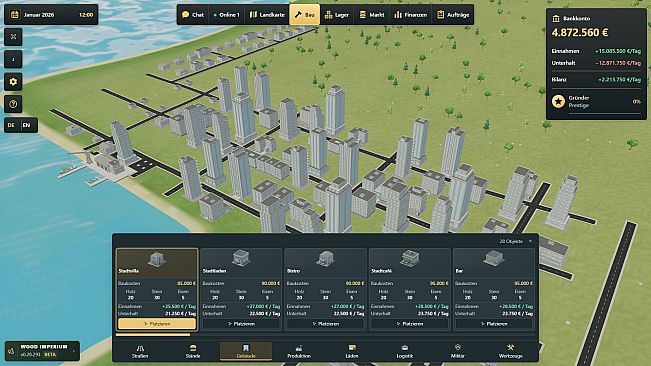Viewport: 651px width, 366px height.
Task: Switch to the Straßen category tab
Action: [x=140, y=351]
